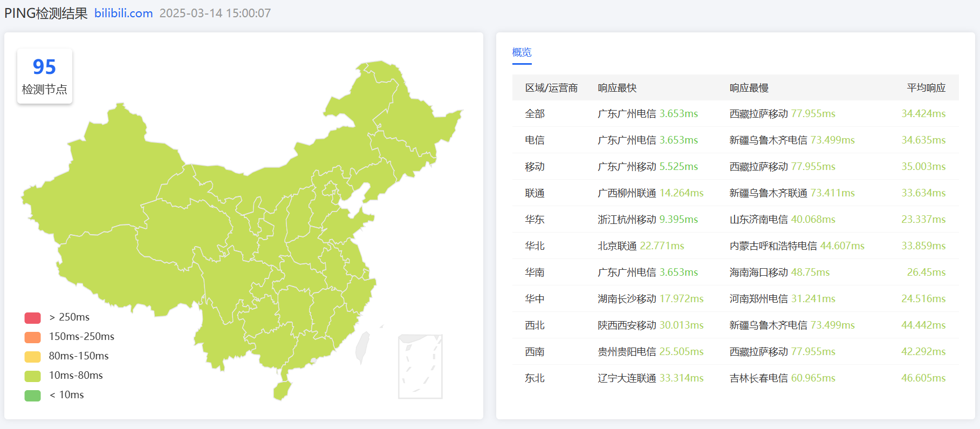Click the South China Sea inset map

[420, 366]
